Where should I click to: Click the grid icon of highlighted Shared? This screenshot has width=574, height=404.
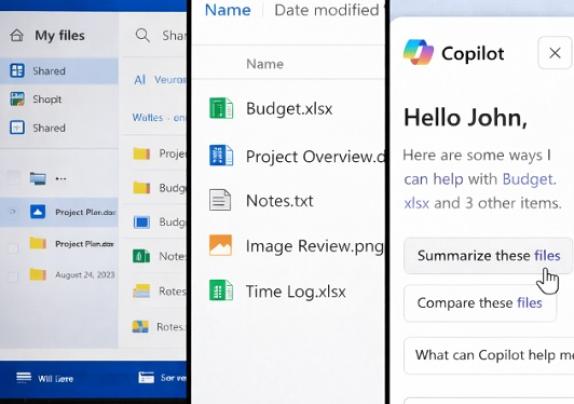(17, 70)
